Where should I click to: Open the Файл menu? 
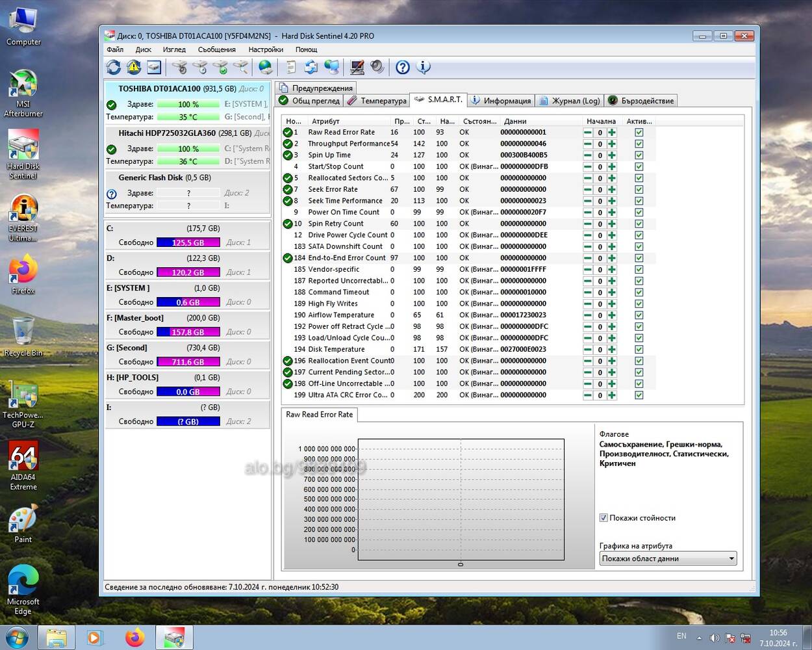(115, 49)
